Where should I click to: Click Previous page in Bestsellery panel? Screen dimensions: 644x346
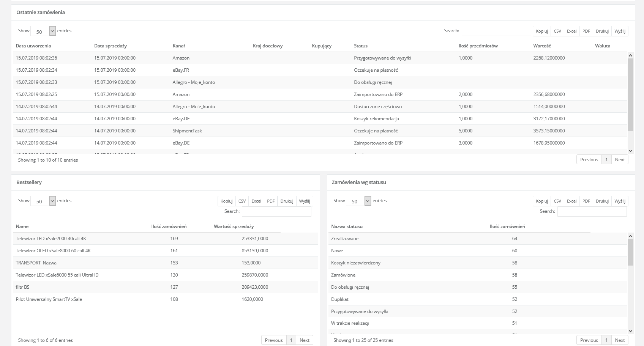coord(273,340)
